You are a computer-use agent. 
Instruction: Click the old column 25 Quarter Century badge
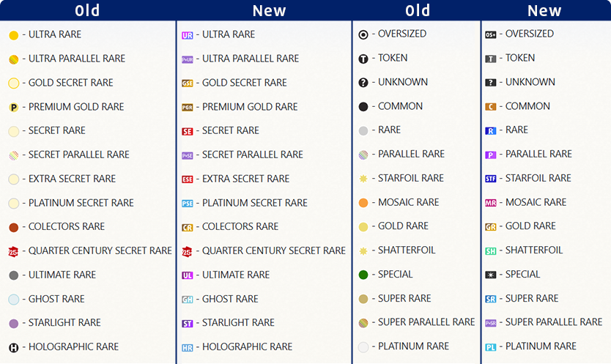13,252
